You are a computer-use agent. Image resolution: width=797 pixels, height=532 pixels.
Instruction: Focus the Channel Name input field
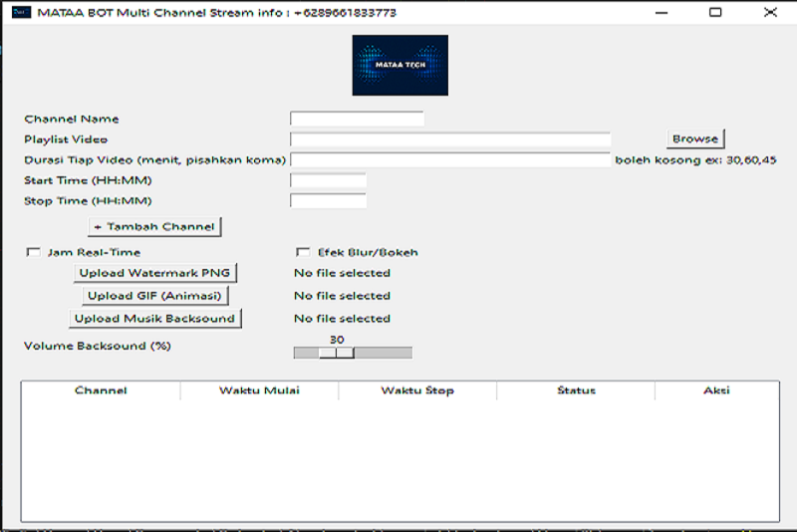[357, 119]
